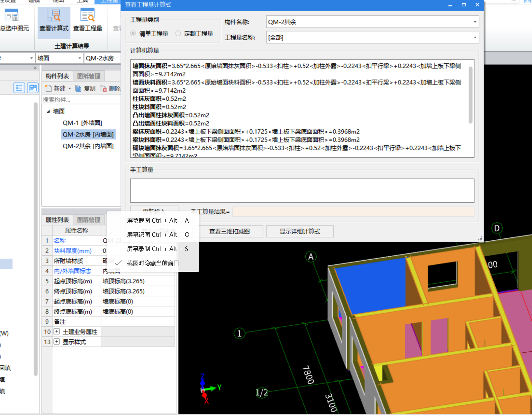Expand 显示样式 property group
The width and height of the screenshot is (532, 415).
coord(57,341)
